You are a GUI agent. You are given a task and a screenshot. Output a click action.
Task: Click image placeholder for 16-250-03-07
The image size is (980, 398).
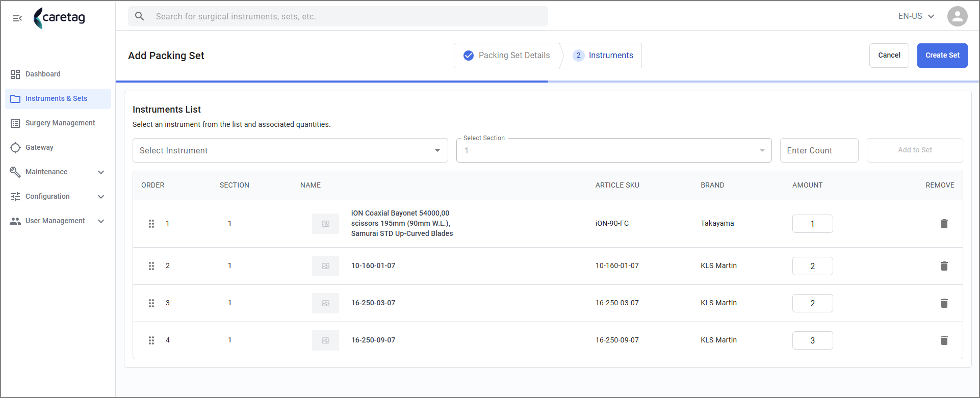pos(325,303)
